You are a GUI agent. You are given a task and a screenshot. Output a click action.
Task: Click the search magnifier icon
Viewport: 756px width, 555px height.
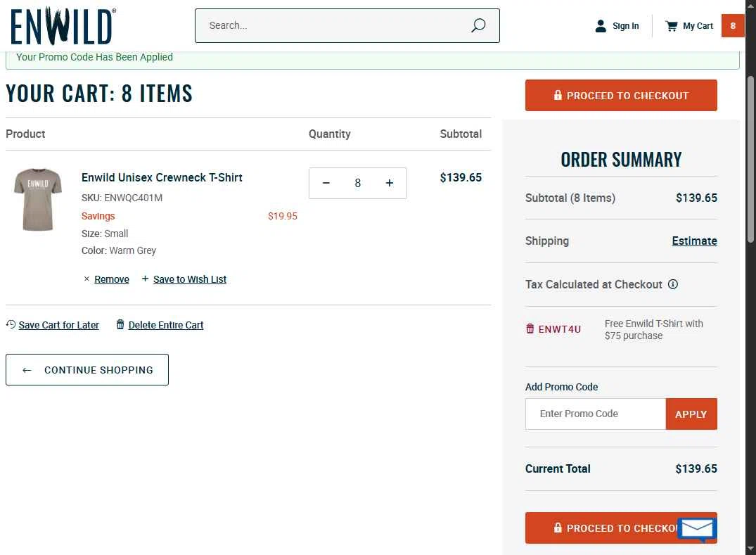[478, 25]
